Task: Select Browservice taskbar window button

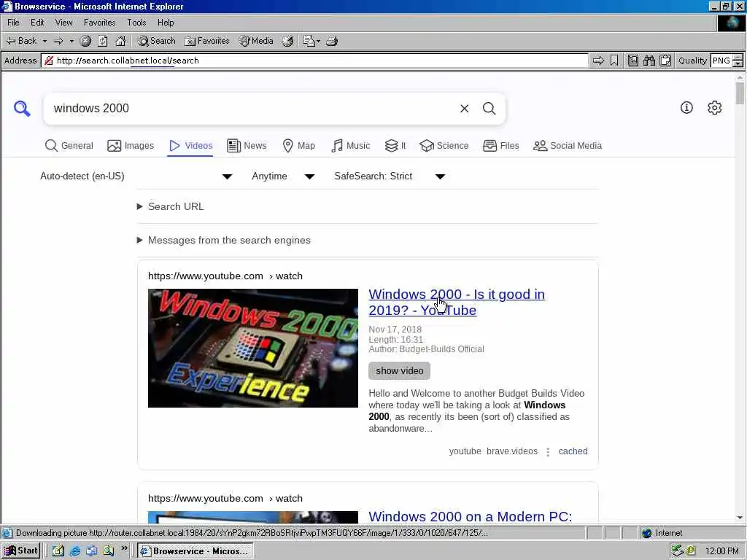Action: tap(196, 551)
